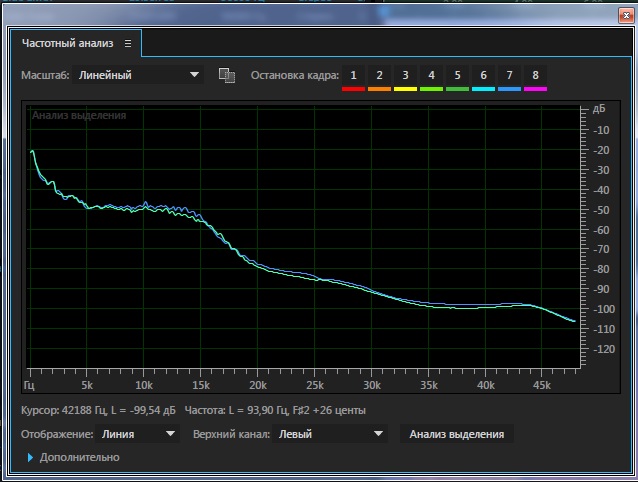Click the spectrum curve peak near Гц origin
This screenshot has width=638, height=482.
click(32, 151)
